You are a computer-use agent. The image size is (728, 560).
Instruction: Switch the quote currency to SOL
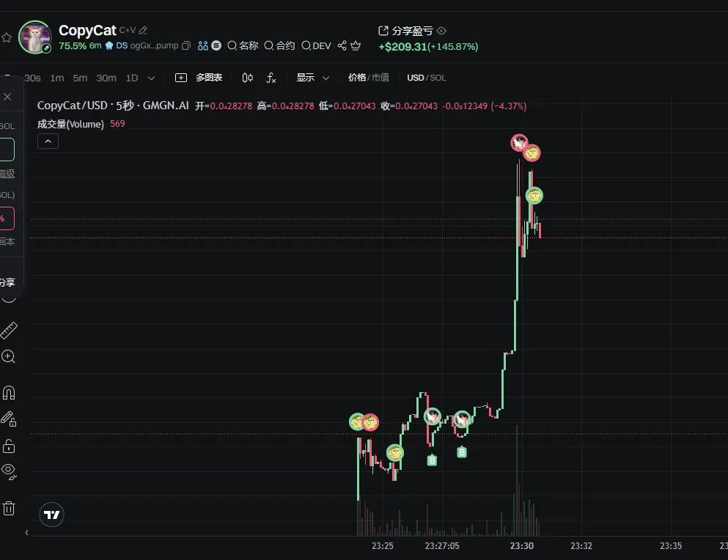(438, 78)
